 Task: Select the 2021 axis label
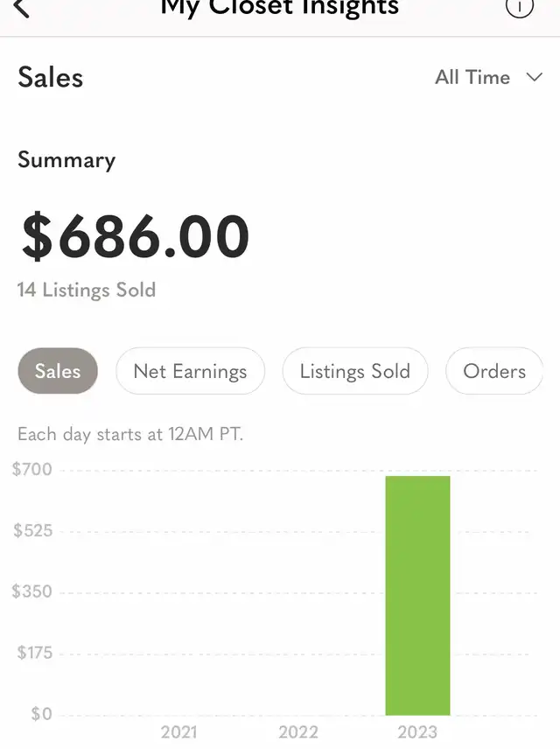[178, 731]
